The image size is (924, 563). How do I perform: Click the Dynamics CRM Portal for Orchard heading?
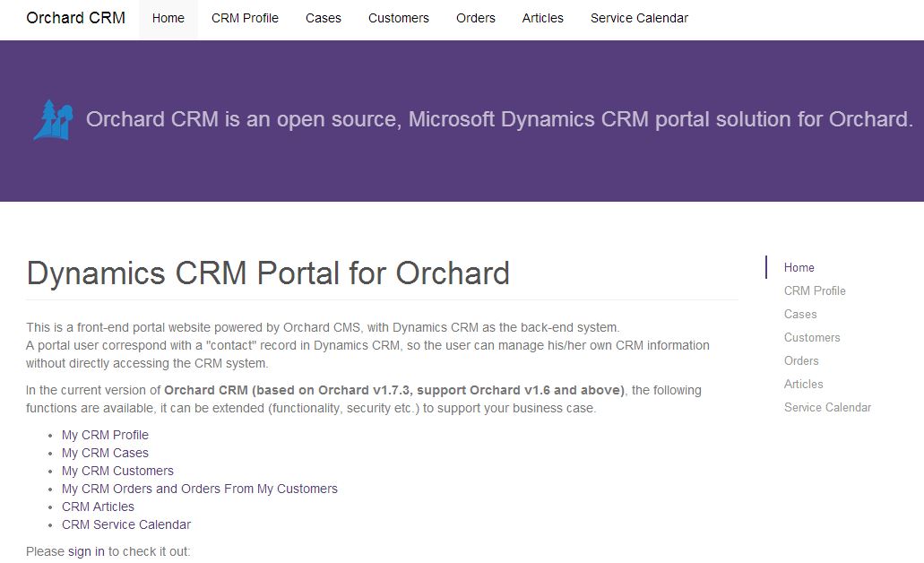click(x=268, y=273)
